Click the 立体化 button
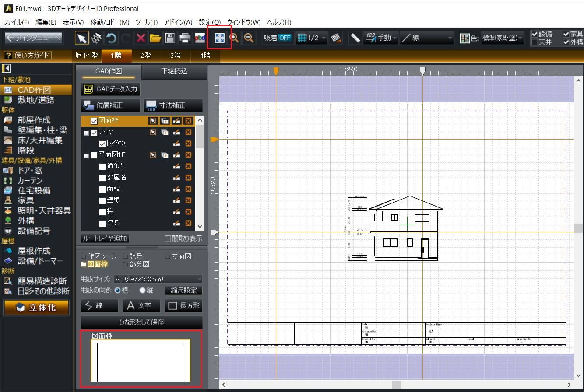The height and width of the screenshot is (392, 584). coord(36,308)
